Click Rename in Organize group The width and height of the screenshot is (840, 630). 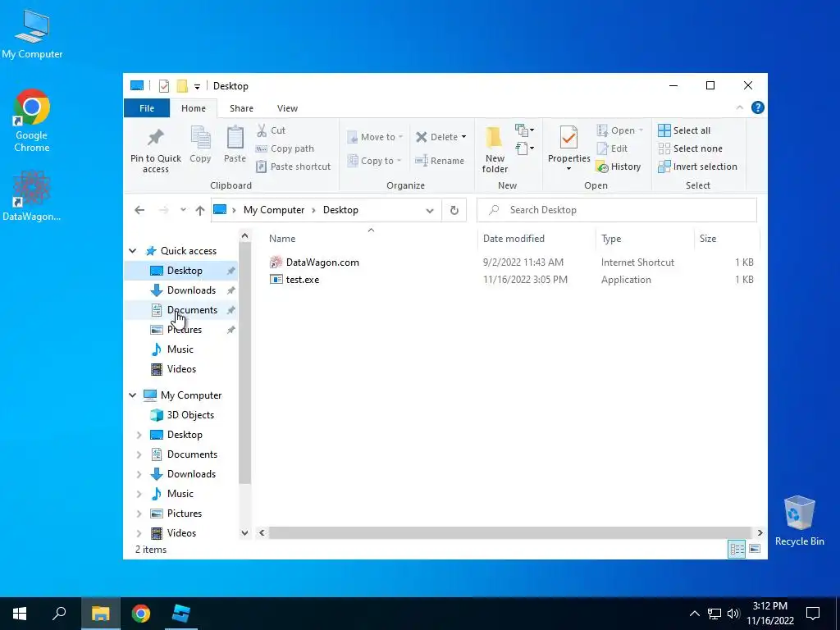440,161
